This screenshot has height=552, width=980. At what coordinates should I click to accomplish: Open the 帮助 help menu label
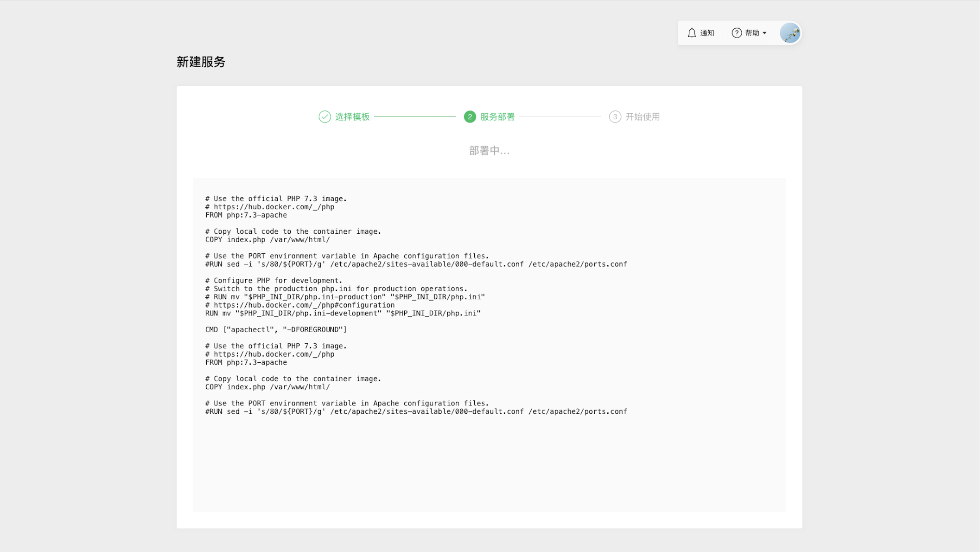tap(752, 33)
